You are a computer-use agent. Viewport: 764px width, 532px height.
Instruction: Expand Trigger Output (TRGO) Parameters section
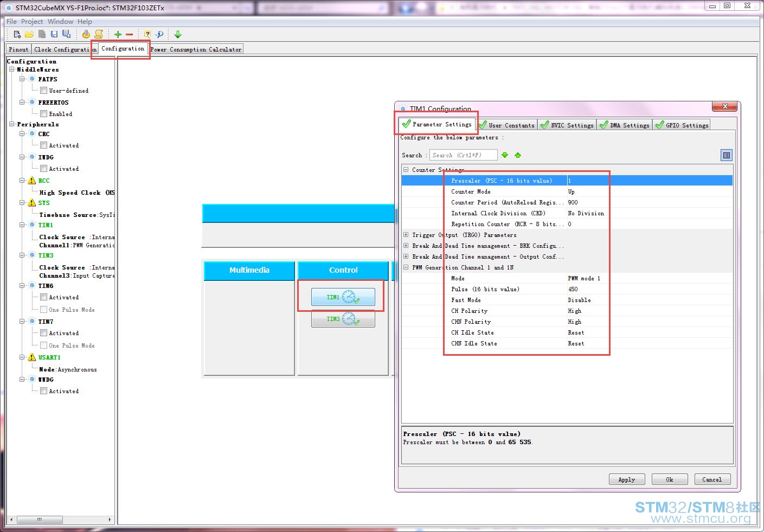coord(406,235)
